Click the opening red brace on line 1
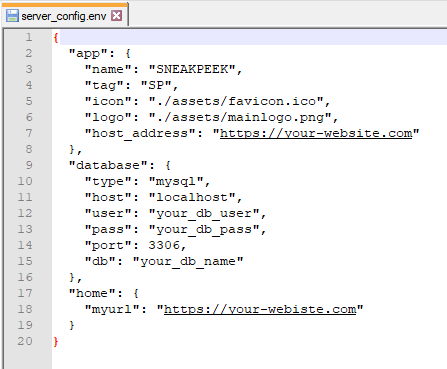The image size is (447, 369). pos(56,37)
